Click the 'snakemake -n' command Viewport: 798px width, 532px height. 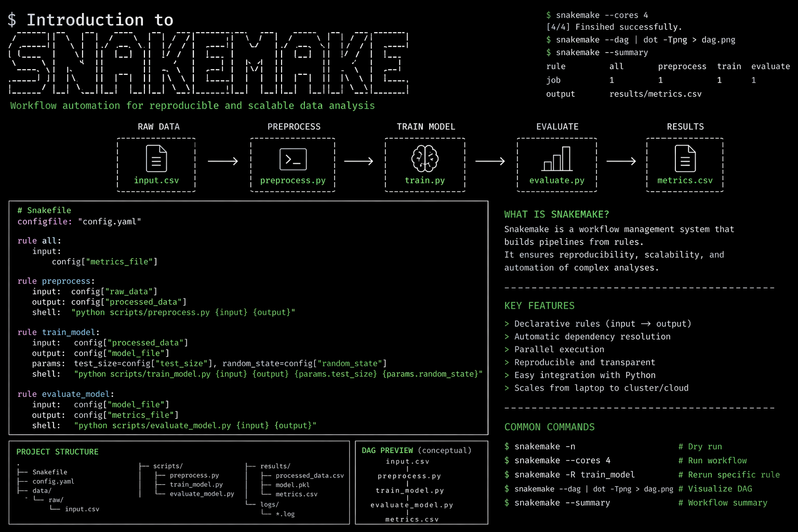click(544, 447)
